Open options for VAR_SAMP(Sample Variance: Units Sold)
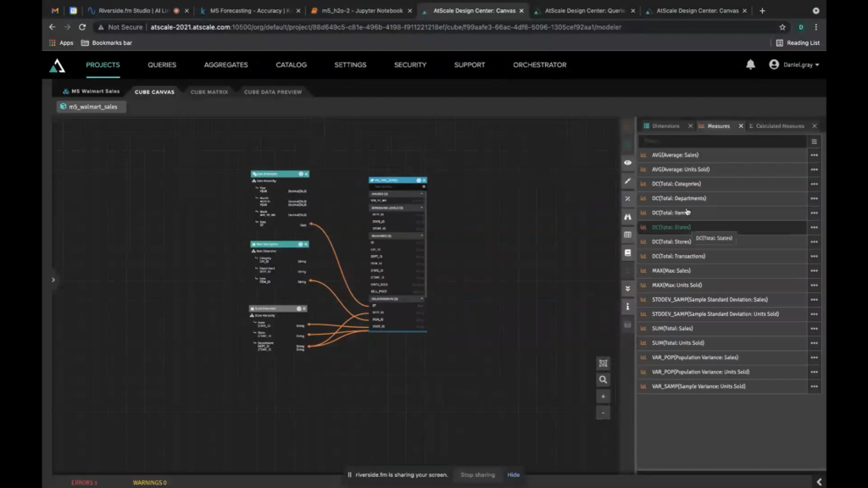Image resolution: width=868 pixels, height=488 pixels. pos(814,386)
